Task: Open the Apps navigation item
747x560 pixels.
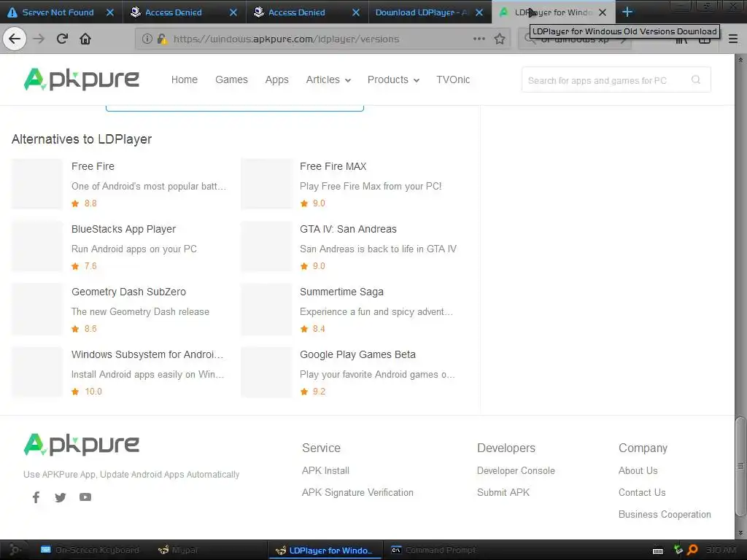Action: pyautogui.click(x=276, y=79)
